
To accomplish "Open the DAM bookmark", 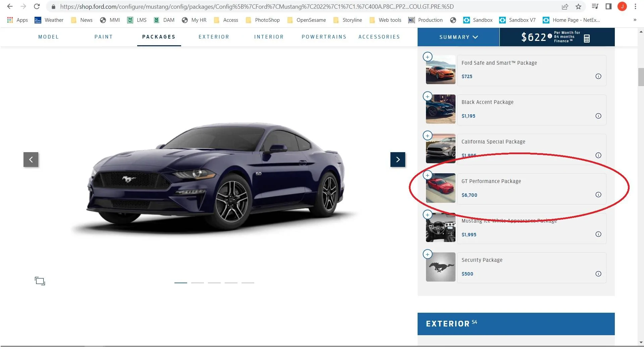I will coord(164,20).
